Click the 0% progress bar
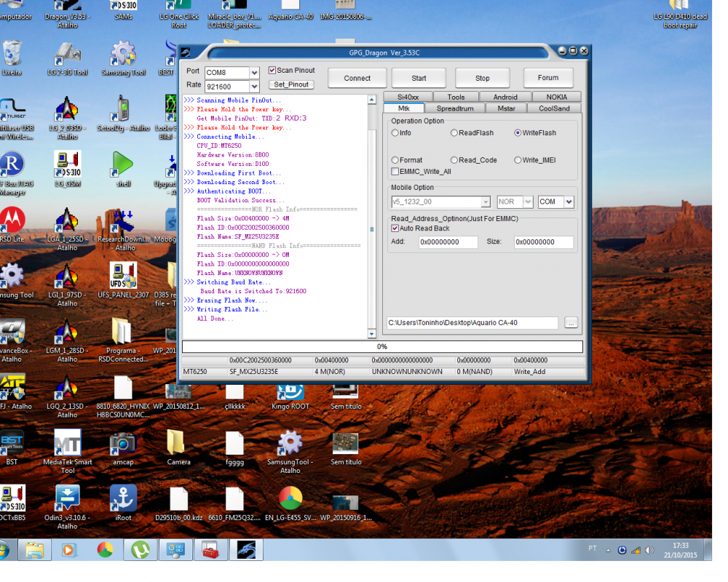This screenshot has width=728, height=582. pyautogui.click(x=382, y=347)
